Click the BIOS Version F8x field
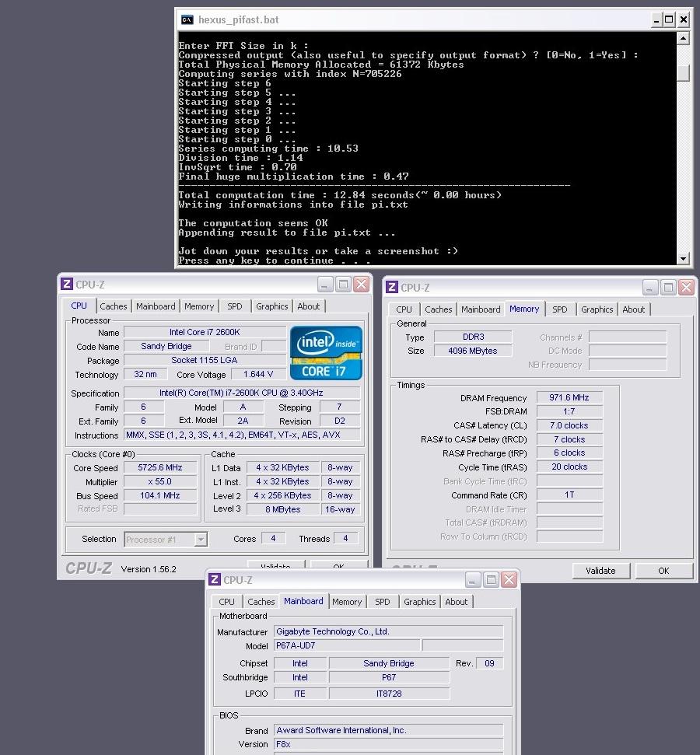This screenshot has width=700, height=755. (x=388, y=744)
